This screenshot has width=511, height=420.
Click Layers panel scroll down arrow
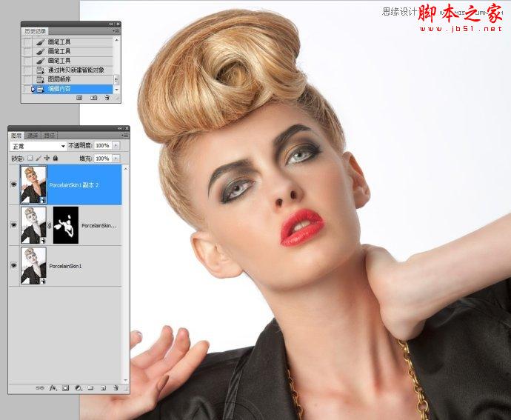coord(125,381)
